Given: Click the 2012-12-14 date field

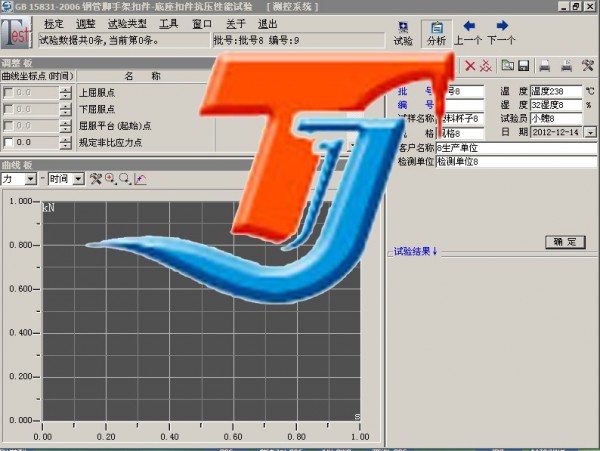Looking at the screenshot, I should (x=558, y=132).
